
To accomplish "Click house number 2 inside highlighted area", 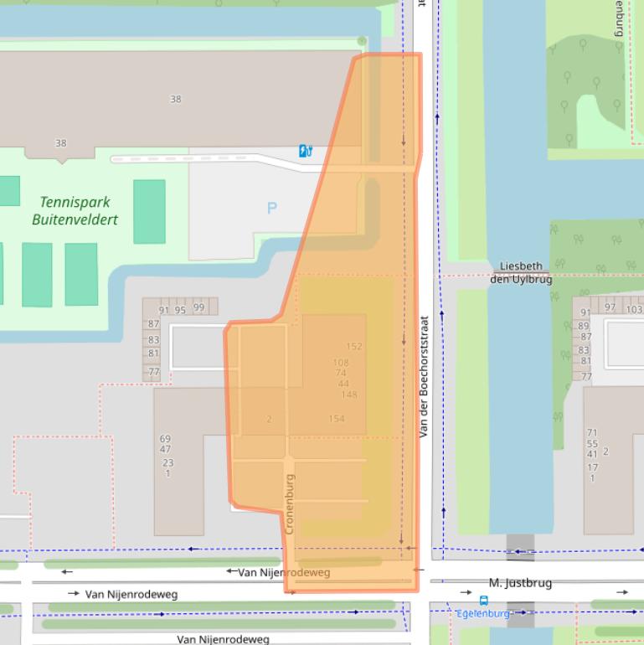I will (269, 419).
